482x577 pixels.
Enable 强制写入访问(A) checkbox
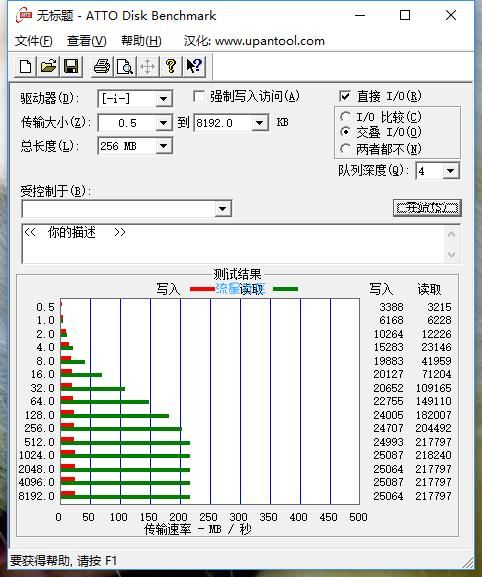click(x=199, y=97)
